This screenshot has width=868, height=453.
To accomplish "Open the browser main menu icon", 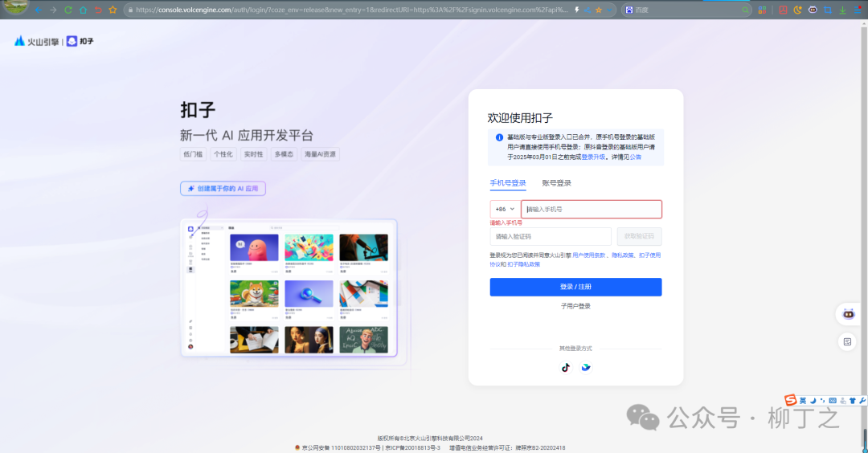I will click(858, 10).
